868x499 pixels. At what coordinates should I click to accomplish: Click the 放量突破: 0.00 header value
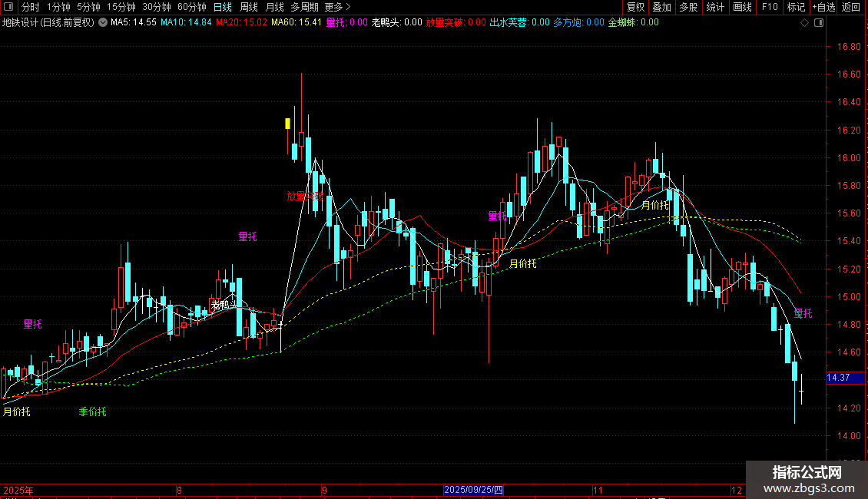(x=456, y=23)
